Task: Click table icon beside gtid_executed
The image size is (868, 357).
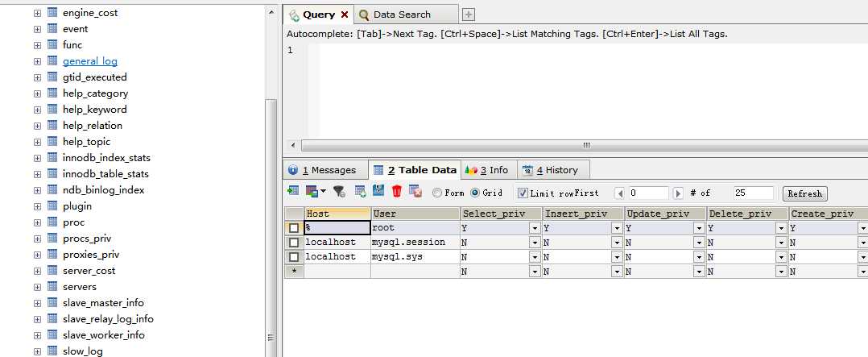Action: (x=52, y=77)
